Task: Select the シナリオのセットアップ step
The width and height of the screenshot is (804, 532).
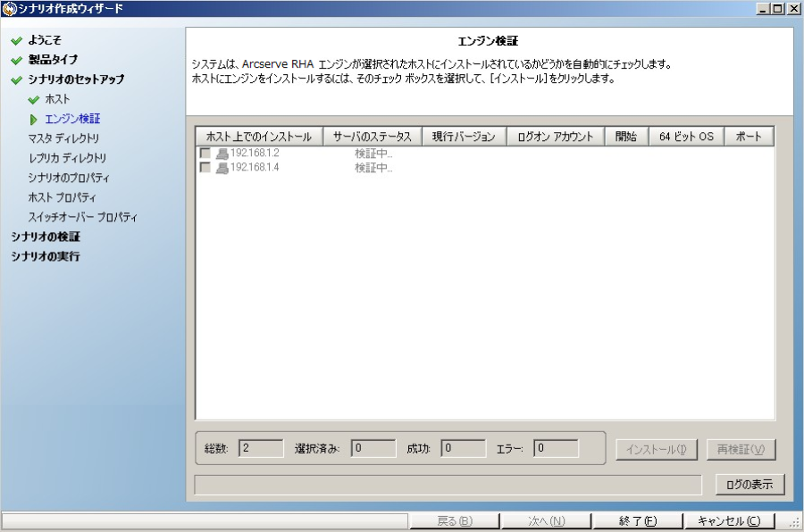Action: 76,79
